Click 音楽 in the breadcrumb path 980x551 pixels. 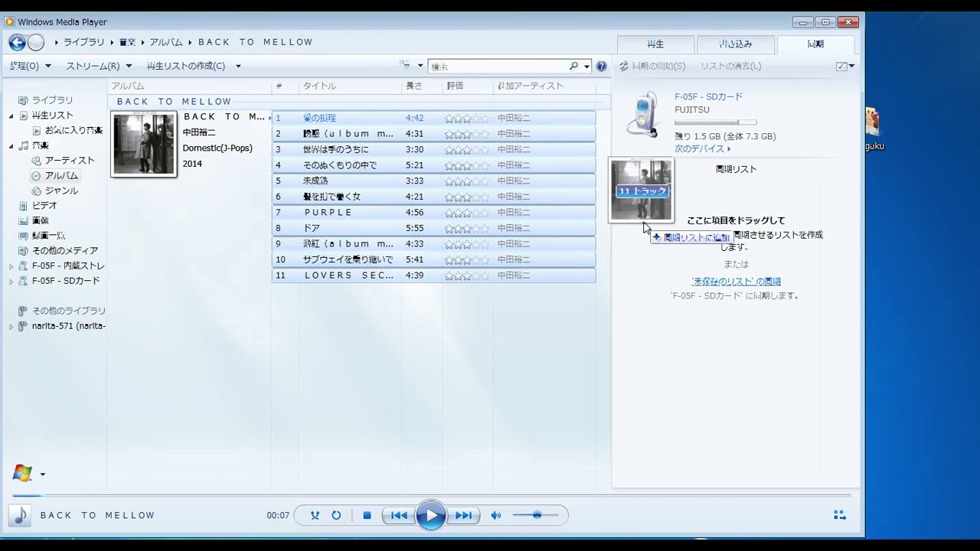127,43
